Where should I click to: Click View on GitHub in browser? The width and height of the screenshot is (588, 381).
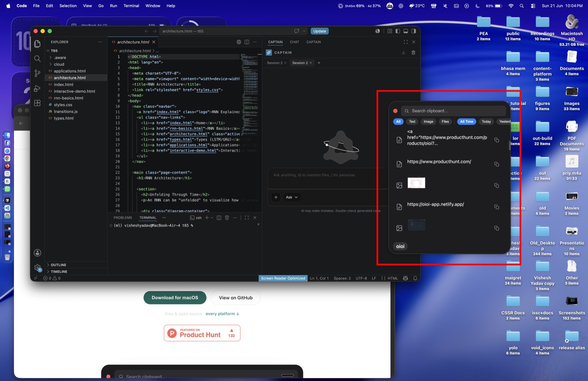(236, 297)
